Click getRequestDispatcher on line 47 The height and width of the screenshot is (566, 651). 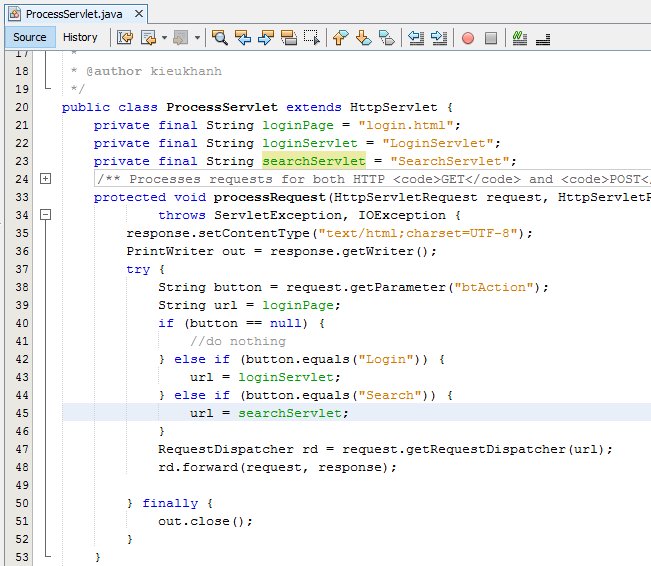(486, 449)
